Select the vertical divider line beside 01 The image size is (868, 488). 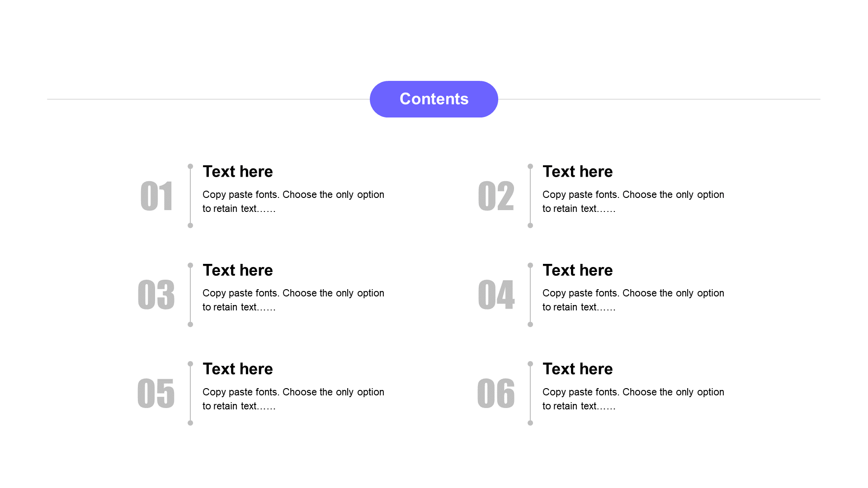coord(190,196)
